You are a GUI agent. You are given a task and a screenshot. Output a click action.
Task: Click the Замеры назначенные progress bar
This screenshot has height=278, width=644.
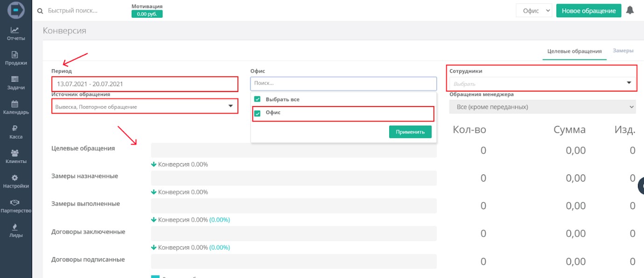tap(294, 178)
